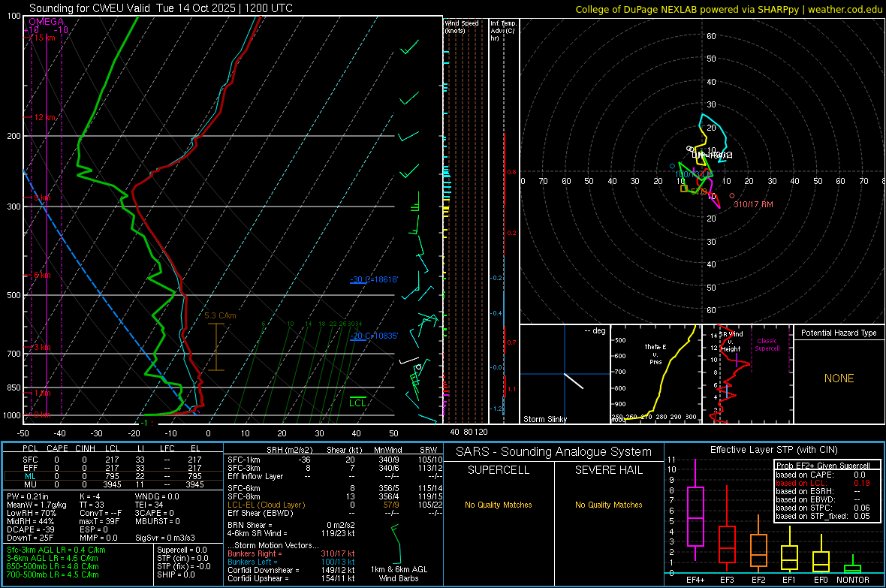Select the highlighted ML parcel row
Image resolution: width=886 pixels, height=588 pixels.
[113, 476]
